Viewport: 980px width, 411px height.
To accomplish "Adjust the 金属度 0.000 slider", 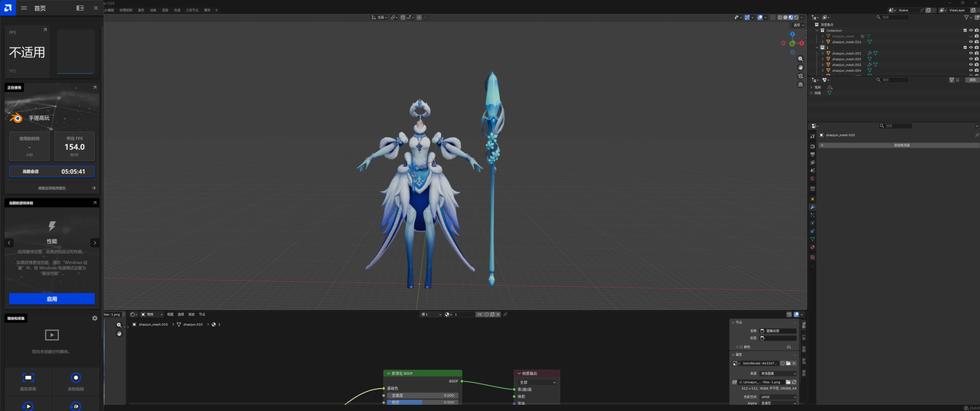I will pos(423,395).
